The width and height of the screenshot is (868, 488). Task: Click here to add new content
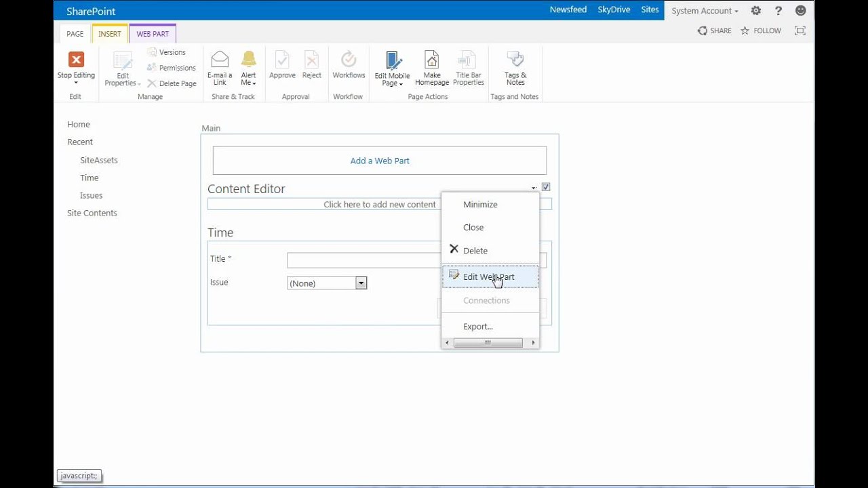point(380,205)
